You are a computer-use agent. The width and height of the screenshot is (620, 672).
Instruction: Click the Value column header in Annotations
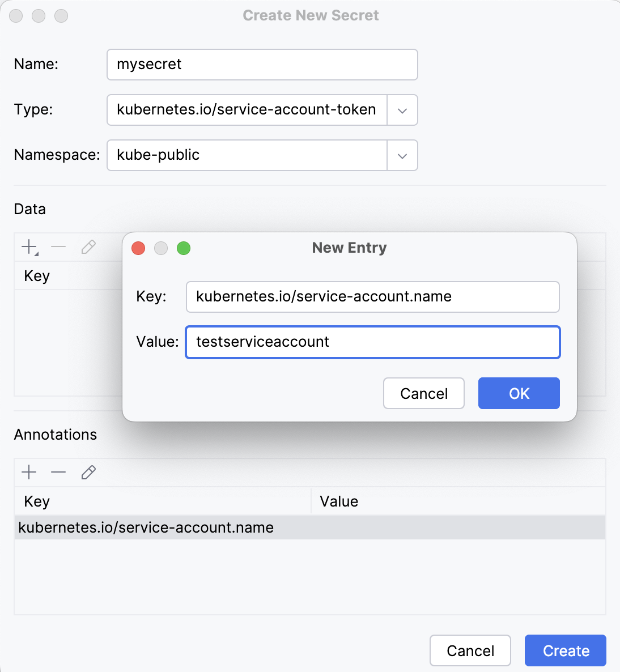(x=339, y=501)
